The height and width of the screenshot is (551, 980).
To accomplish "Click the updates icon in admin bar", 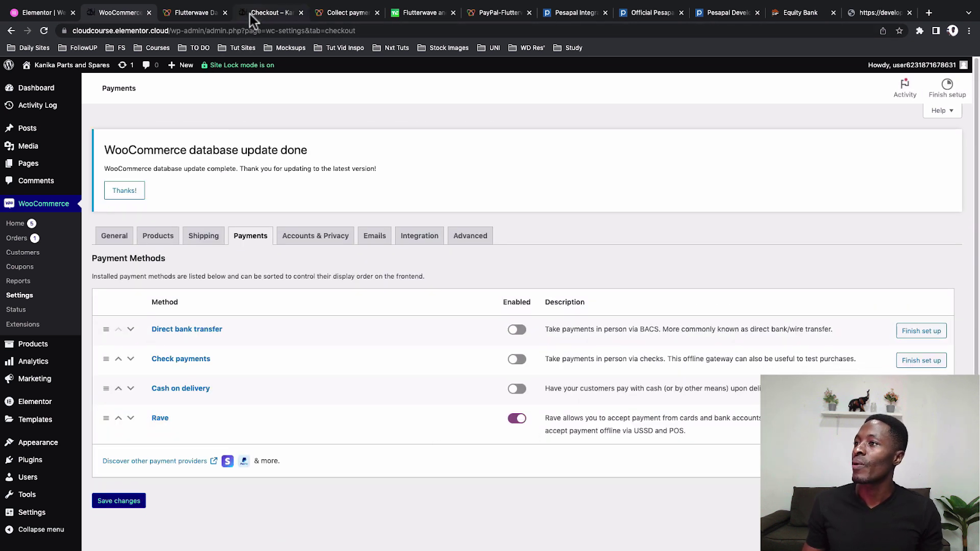I will tap(123, 65).
